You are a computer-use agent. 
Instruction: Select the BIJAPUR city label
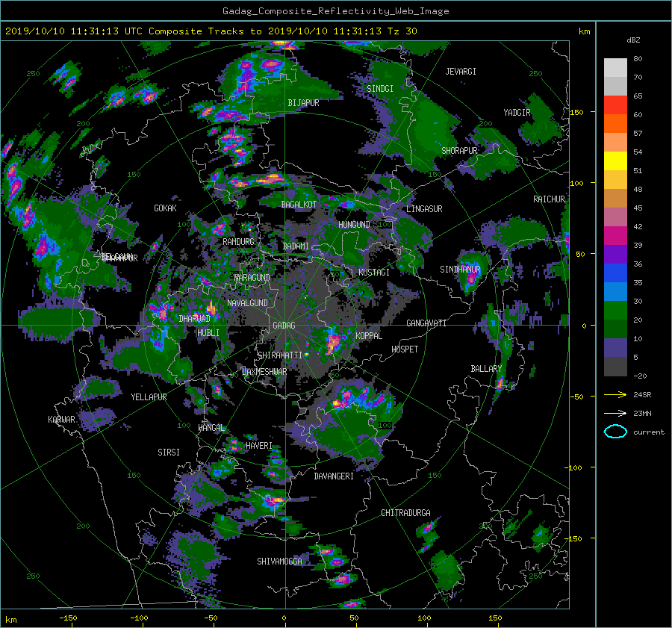(x=303, y=103)
